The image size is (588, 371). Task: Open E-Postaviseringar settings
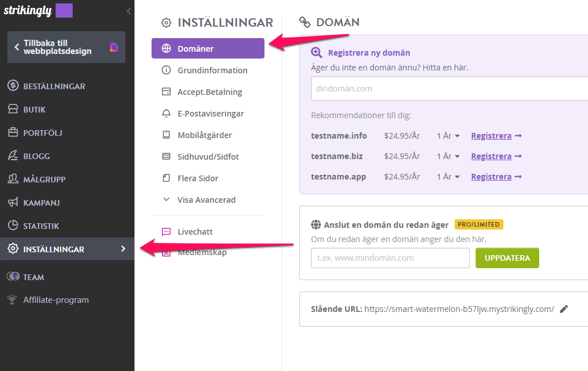(211, 114)
